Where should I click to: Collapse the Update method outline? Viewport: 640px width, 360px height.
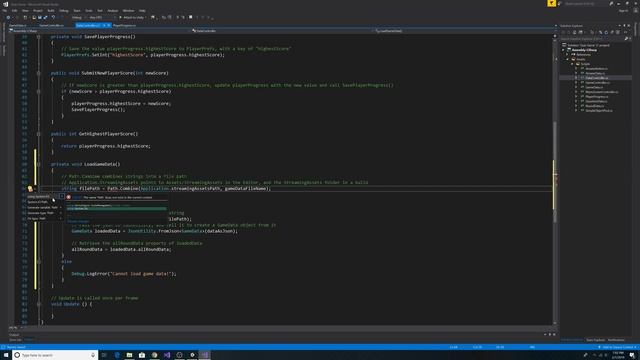pos(38,304)
